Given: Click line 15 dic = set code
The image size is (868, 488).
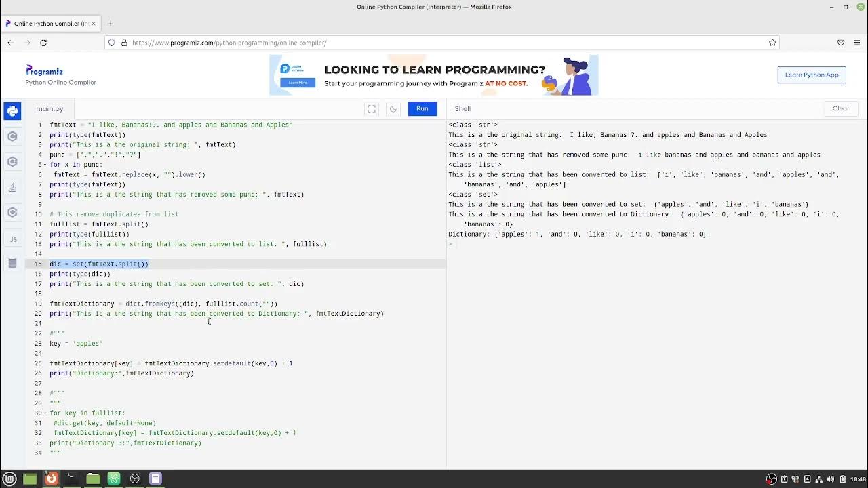Looking at the screenshot, I should (x=99, y=264).
